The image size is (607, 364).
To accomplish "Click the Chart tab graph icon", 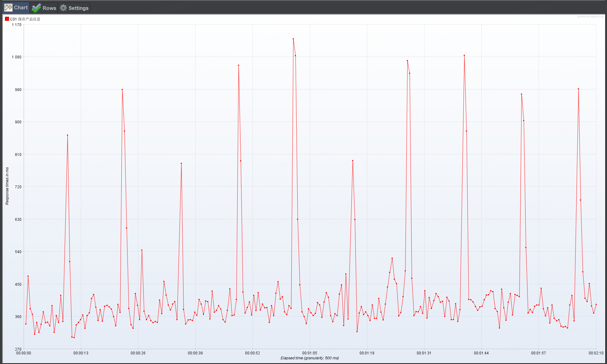I will click(8, 7).
